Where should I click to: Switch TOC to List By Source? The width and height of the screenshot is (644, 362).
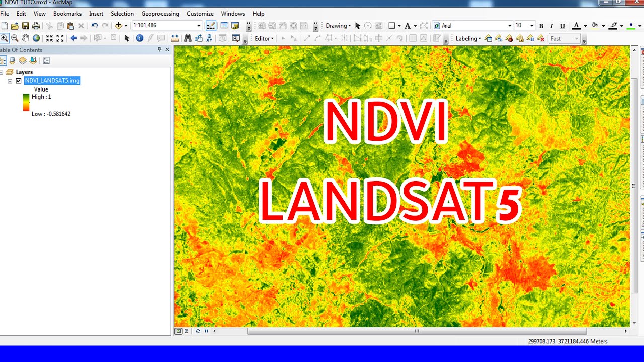click(12, 61)
